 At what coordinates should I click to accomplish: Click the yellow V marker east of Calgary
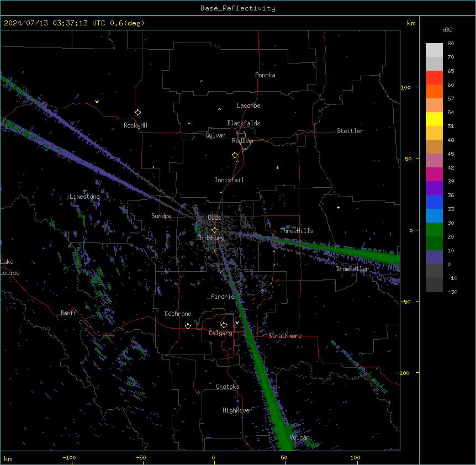click(x=237, y=323)
